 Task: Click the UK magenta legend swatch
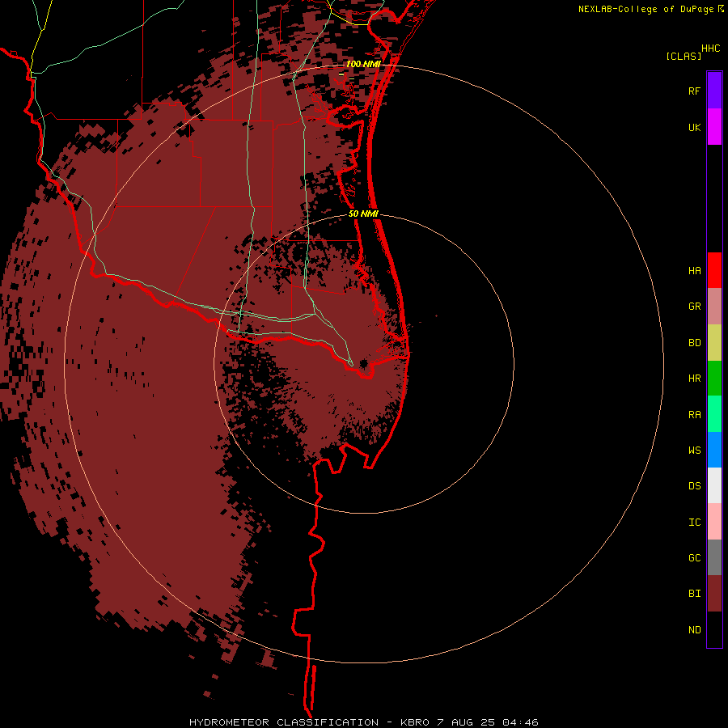point(714,127)
